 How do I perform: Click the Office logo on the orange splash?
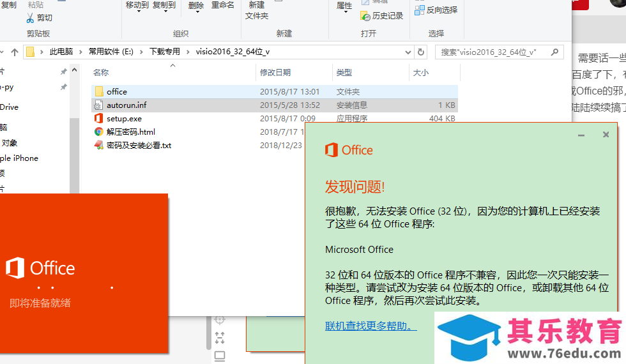click(x=40, y=268)
